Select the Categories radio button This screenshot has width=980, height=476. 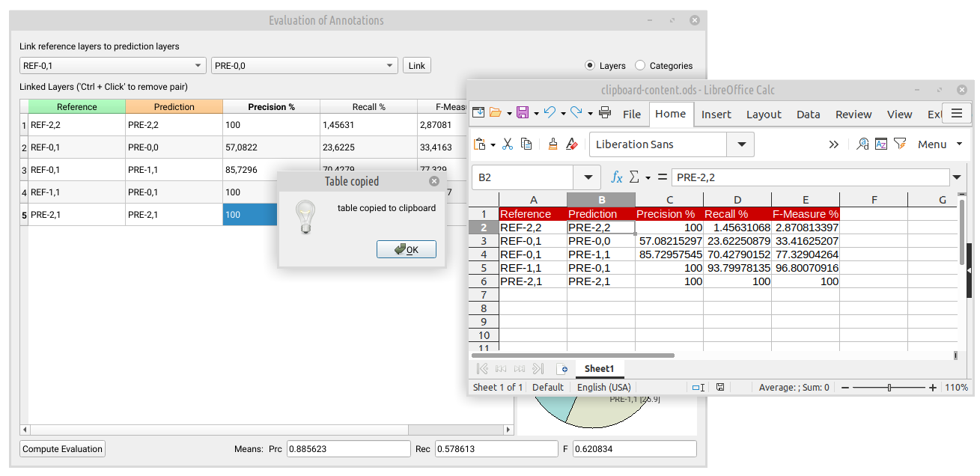click(640, 66)
